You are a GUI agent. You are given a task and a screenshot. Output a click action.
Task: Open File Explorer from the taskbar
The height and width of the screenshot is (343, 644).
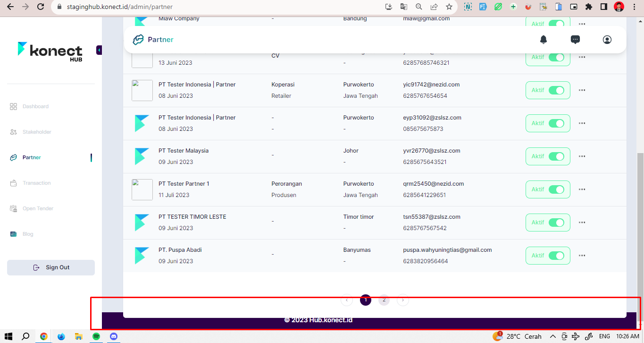tap(79, 336)
